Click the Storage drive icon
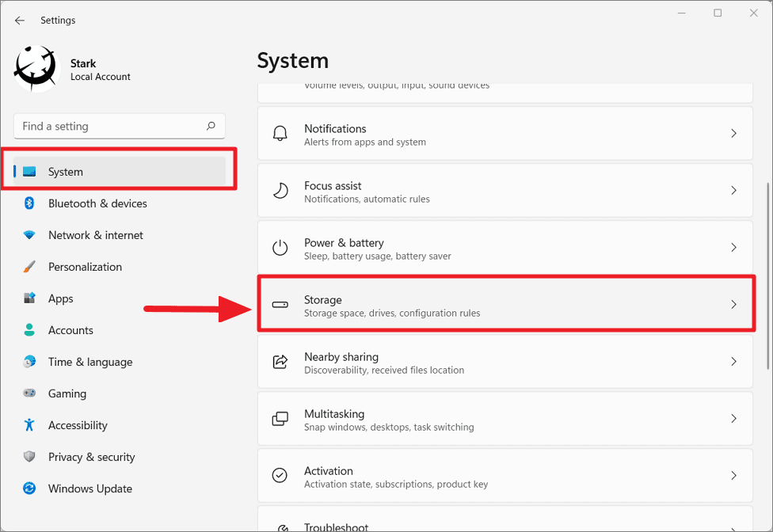The width and height of the screenshot is (773, 532). pyautogui.click(x=280, y=305)
